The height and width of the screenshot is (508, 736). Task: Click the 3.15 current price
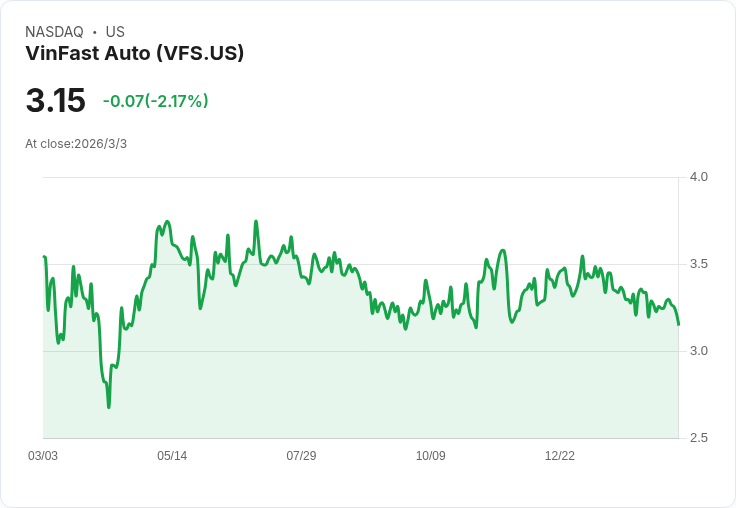point(55,100)
